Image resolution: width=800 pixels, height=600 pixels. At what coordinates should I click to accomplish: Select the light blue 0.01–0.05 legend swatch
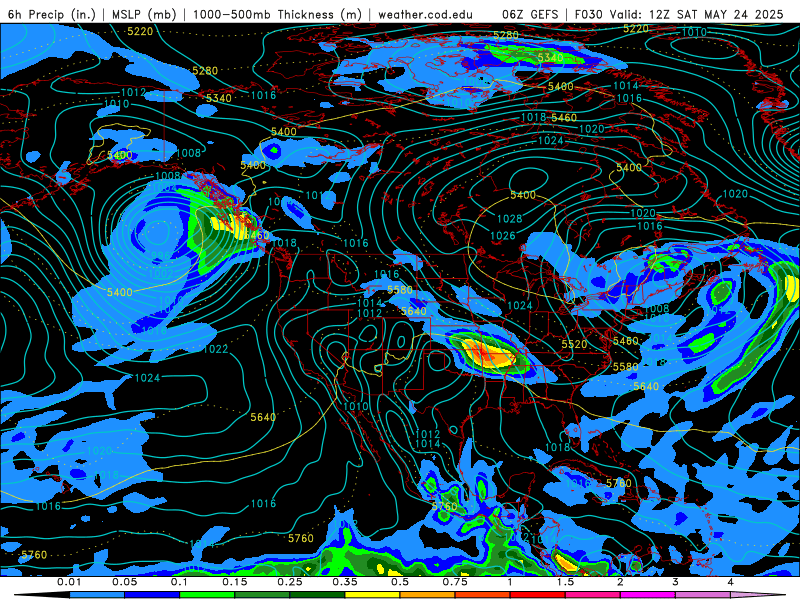(97, 595)
